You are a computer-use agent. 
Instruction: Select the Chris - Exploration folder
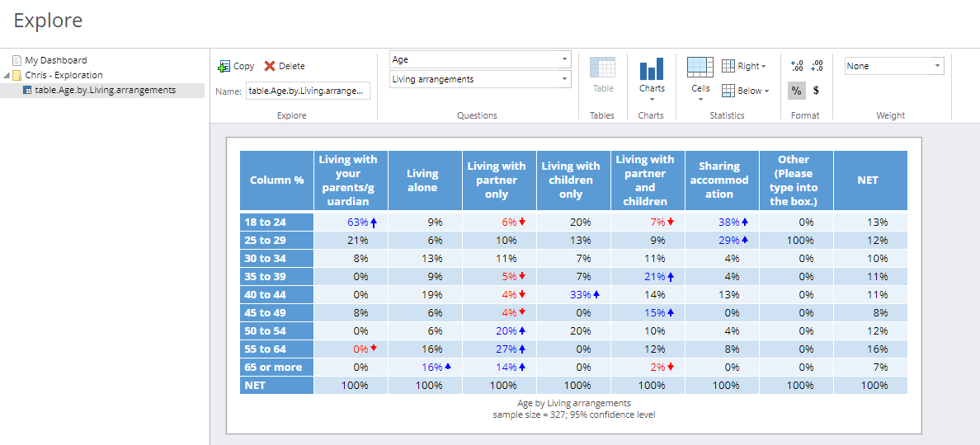tap(63, 75)
